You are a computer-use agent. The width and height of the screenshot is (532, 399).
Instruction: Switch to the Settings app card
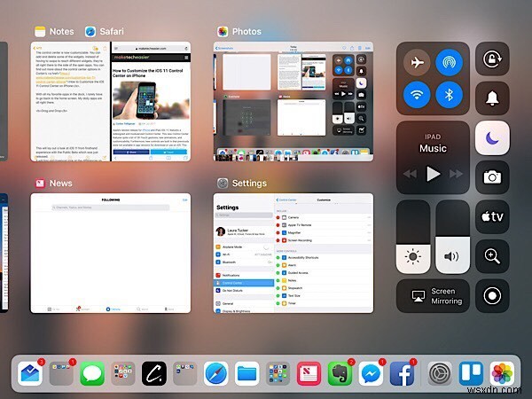point(293,253)
